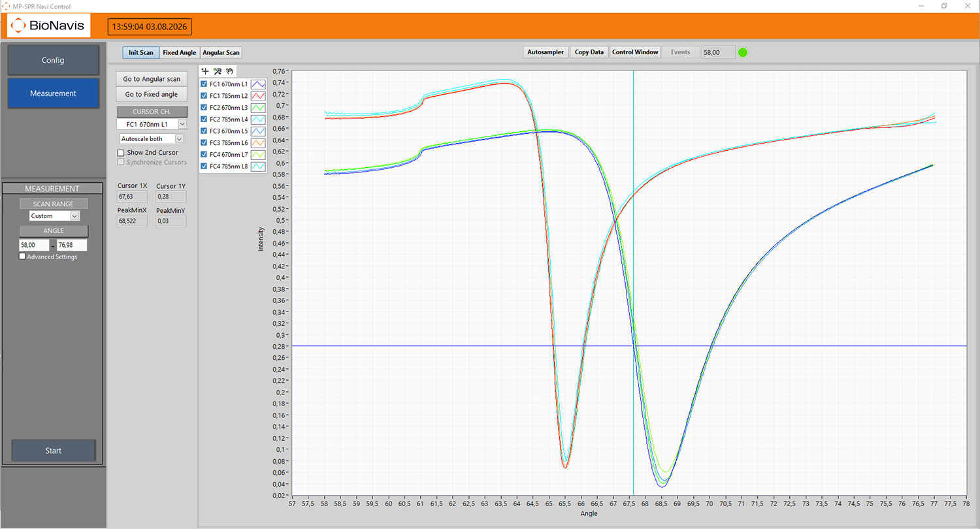Image resolution: width=980 pixels, height=529 pixels.
Task: Switch to the Init Scan tab
Action: click(141, 52)
